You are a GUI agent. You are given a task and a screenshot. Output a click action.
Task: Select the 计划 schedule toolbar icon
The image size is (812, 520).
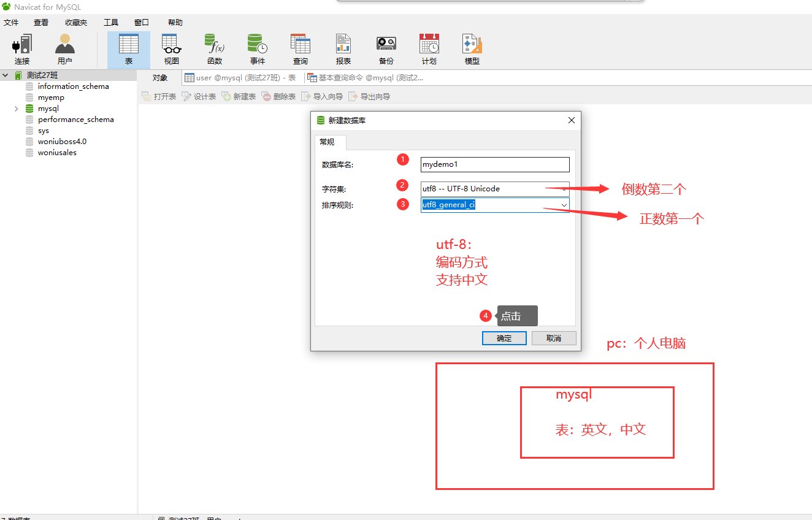(429, 50)
